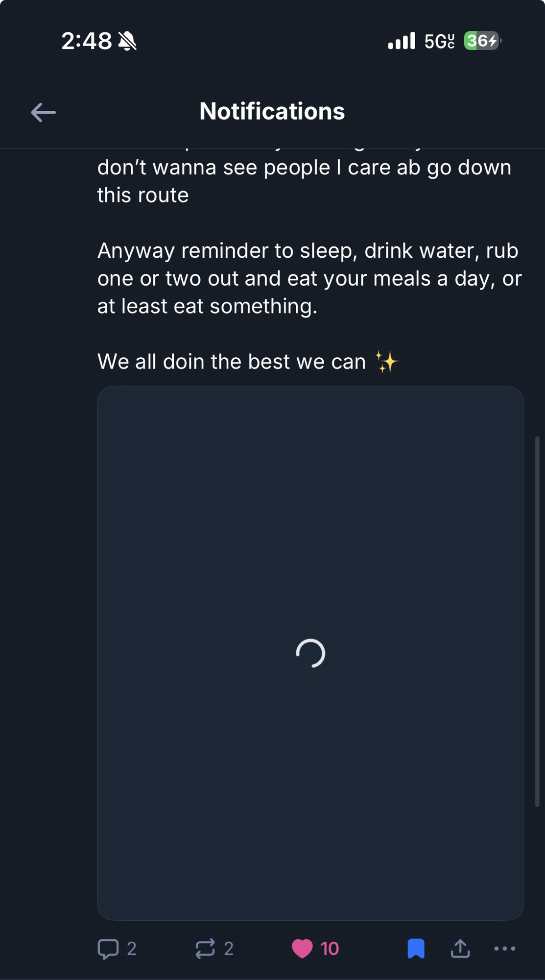Tap the repost count next to repost icon

point(229,949)
